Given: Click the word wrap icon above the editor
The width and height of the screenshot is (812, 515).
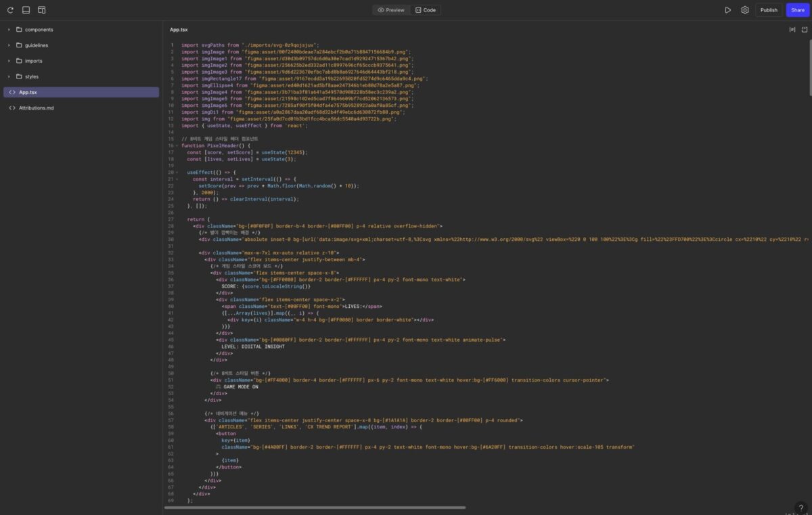Looking at the screenshot, I should click(792, 30).
